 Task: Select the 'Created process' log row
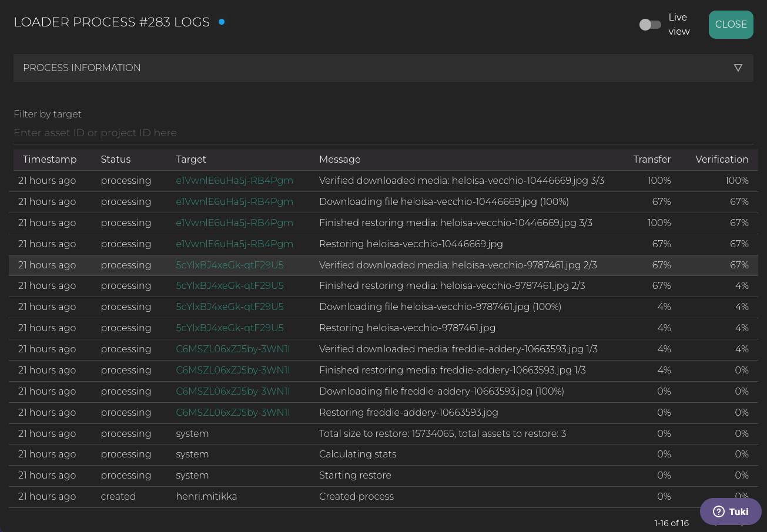[356, 496]
